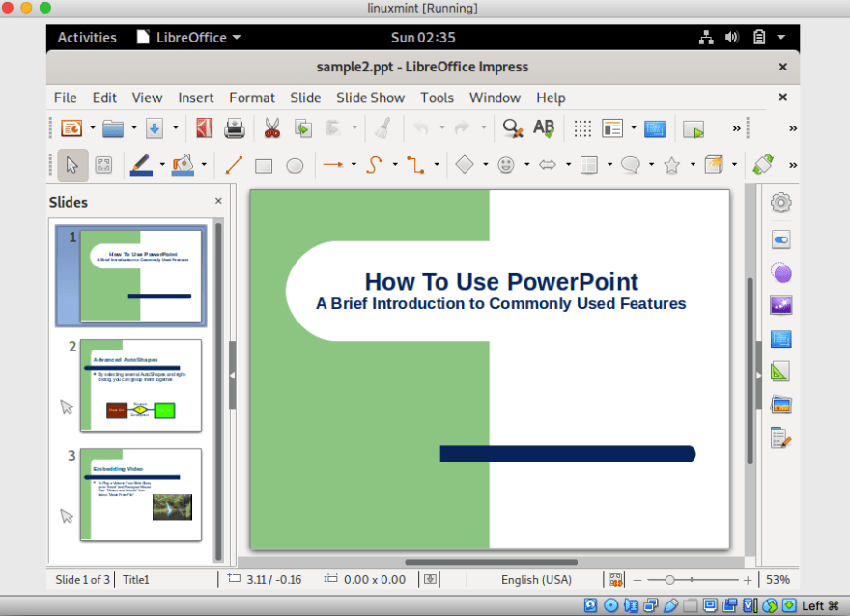Open the Activities overview
Image resolution: width=850 pixels, height=616 pixels.
pos(87,38)
